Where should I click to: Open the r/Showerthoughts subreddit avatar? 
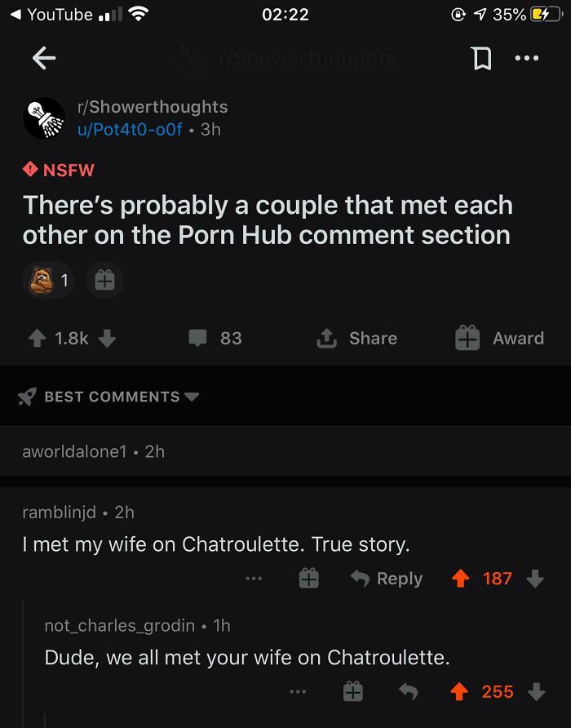tap(43, 118)
